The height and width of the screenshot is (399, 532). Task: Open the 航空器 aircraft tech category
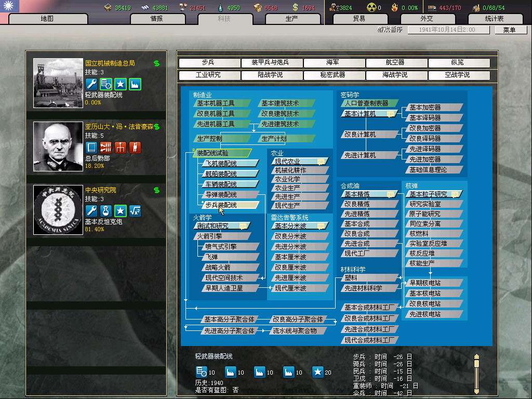click(396, 62)
